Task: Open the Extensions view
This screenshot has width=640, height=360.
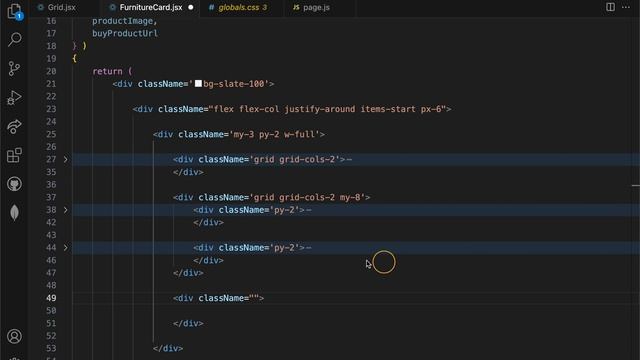Action: click(x=14, y=155)
